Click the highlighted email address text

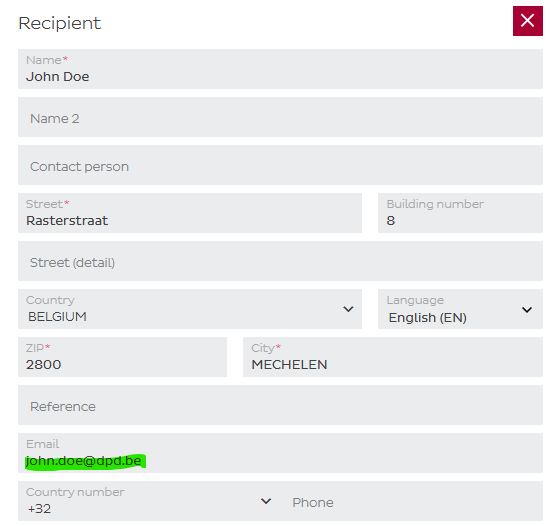pyautogui.click(x=83, y=461)
